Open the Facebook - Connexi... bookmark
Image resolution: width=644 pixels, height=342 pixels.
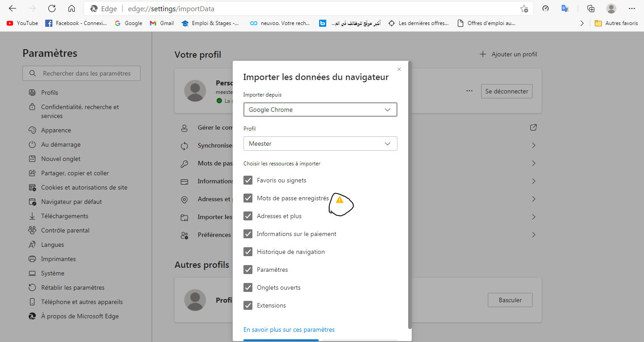point(76,23)
